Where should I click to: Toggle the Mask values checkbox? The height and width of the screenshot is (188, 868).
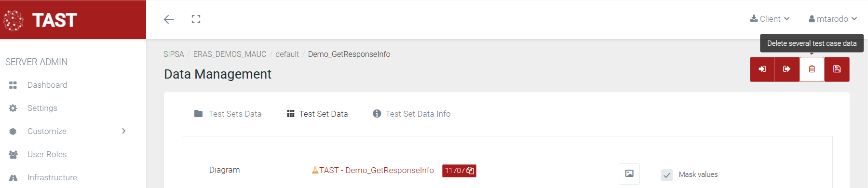(x=667, y=175)
